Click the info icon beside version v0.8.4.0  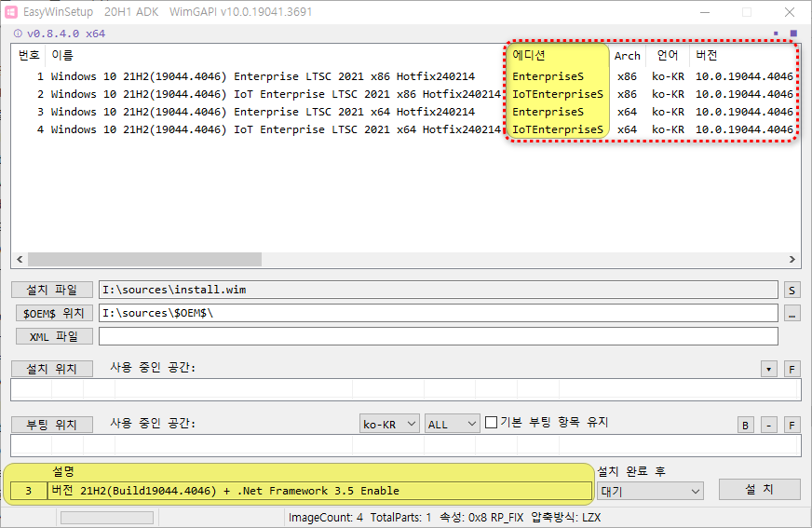18,34
